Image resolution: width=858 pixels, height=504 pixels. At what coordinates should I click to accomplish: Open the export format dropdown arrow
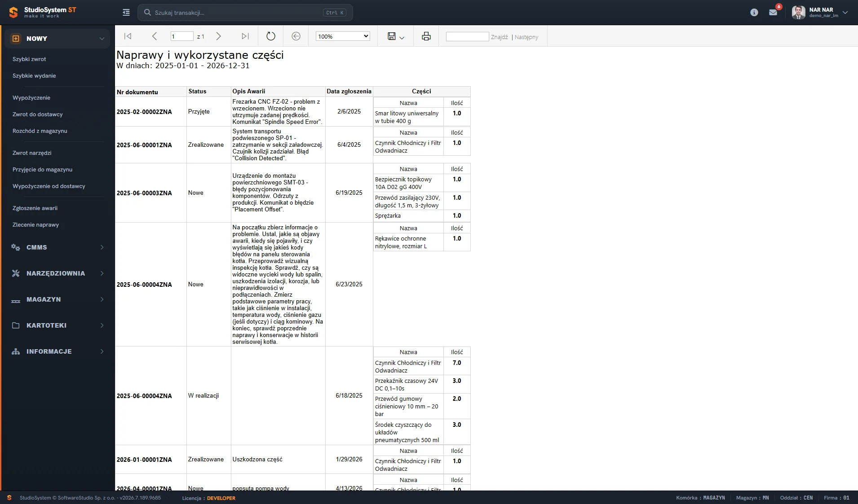pos(402,38)
